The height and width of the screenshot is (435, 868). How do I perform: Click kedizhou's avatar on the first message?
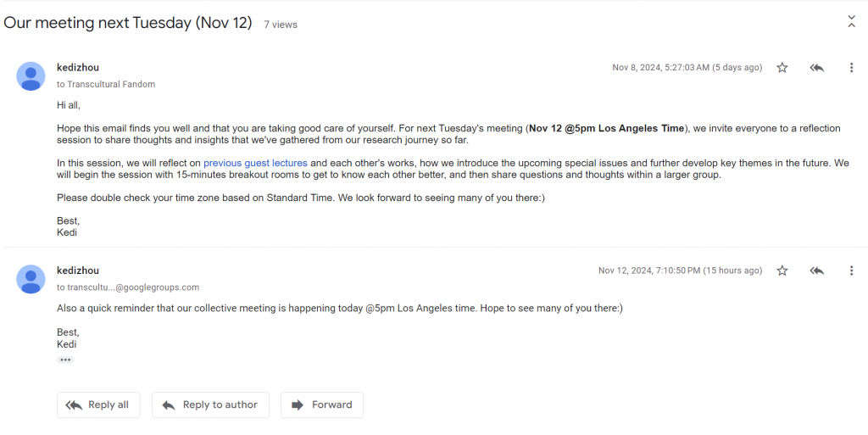click(x=31, y=76)
